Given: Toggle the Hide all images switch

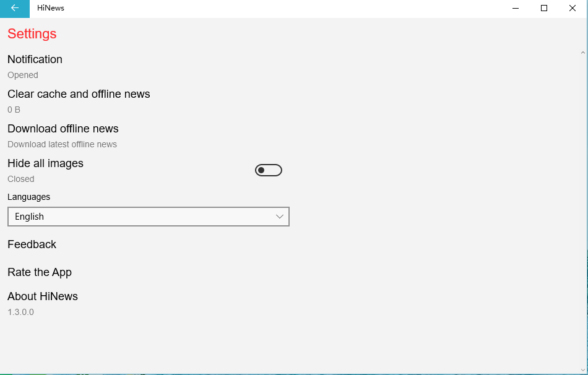Looking at the screenshot, I should [269, 170].
